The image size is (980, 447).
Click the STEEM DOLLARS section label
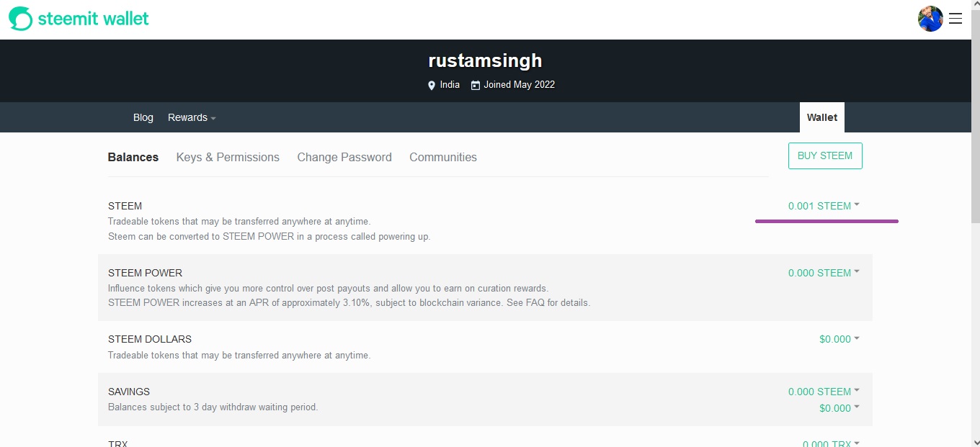click(x=150, y=339)
